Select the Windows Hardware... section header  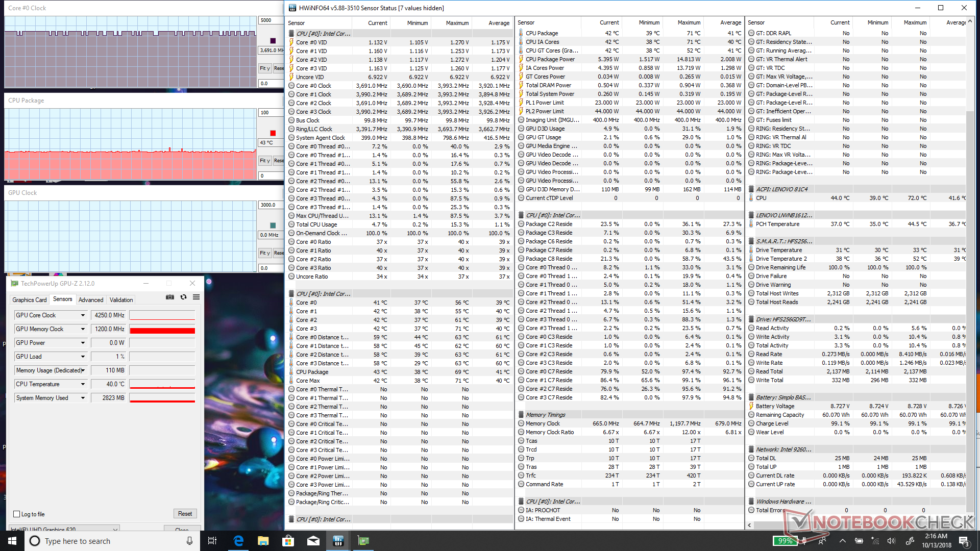(857, 502)
